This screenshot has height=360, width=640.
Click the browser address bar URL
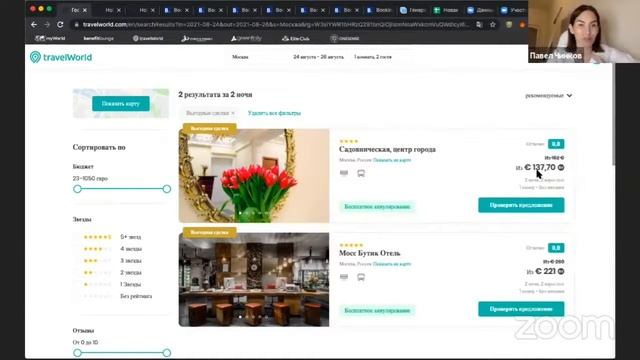click(276, 24)
